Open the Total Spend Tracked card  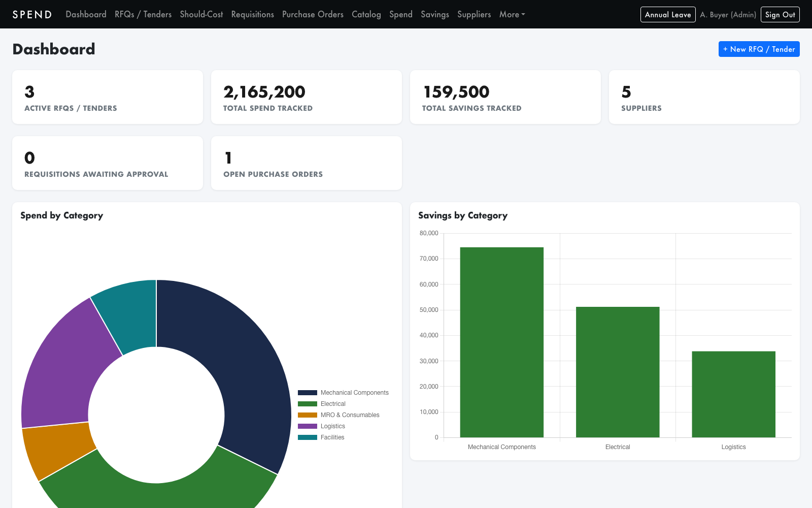[x=307, y=97]
